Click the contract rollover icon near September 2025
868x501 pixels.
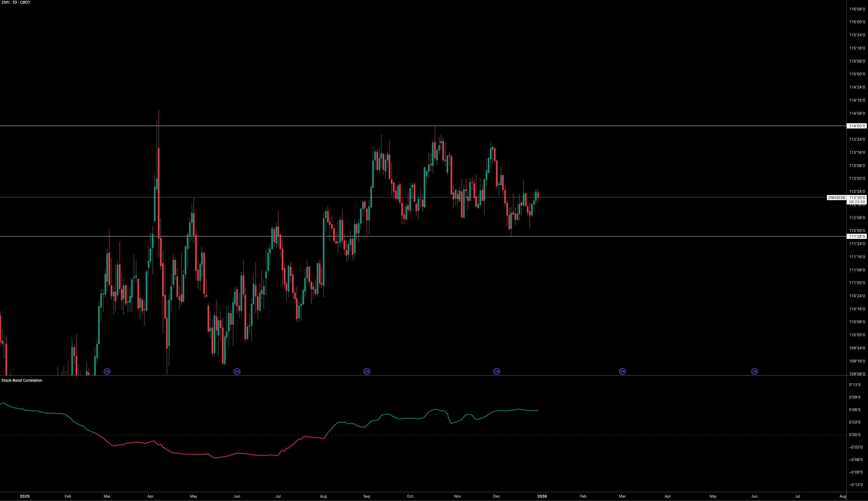click(367, 371)
